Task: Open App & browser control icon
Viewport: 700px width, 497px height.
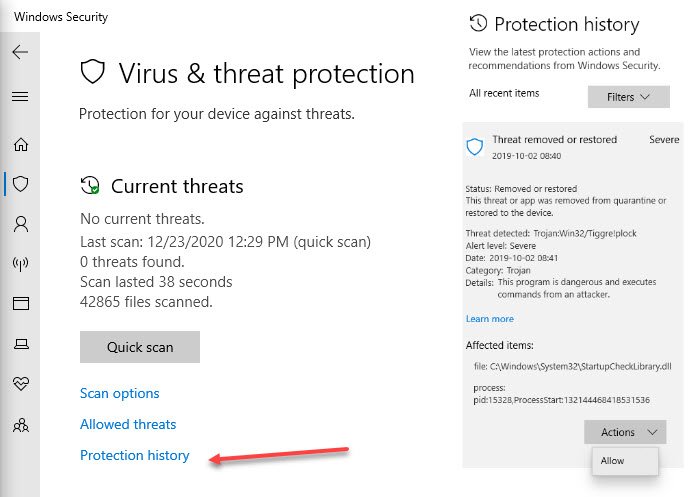Action: pyautogui.click(x=20, y=303)
